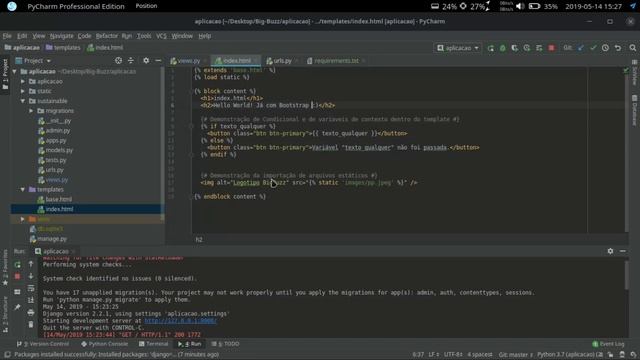
Task: Select admin.py in the project tree
Action: [x=58, y=131]
